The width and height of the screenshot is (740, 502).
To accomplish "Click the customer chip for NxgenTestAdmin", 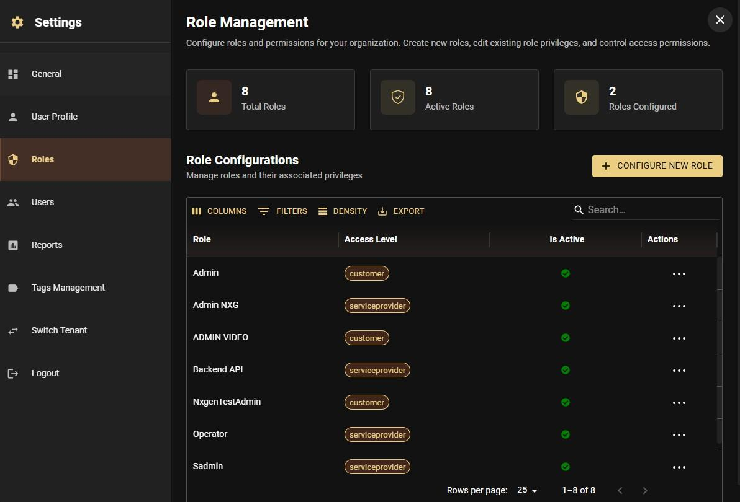I will (x=367, y=402).
